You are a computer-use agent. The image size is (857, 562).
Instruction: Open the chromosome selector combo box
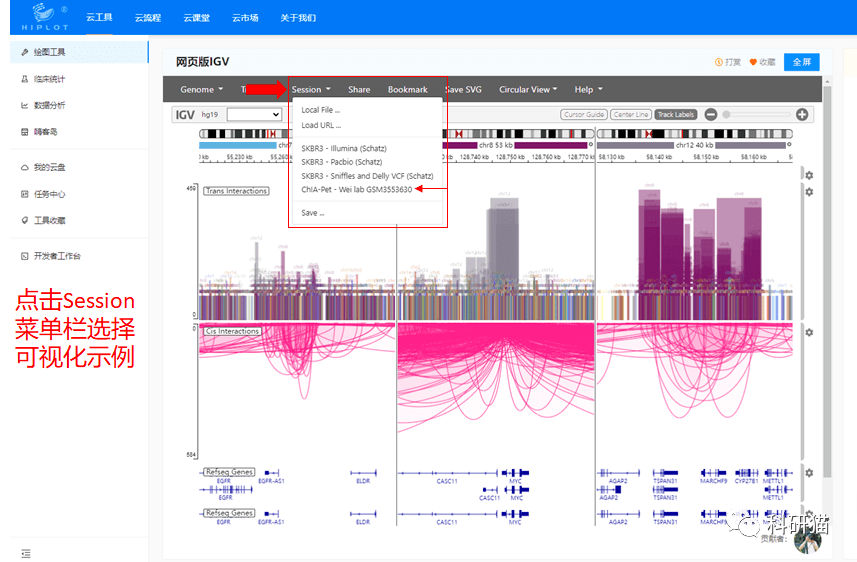(x=254, y=115)
